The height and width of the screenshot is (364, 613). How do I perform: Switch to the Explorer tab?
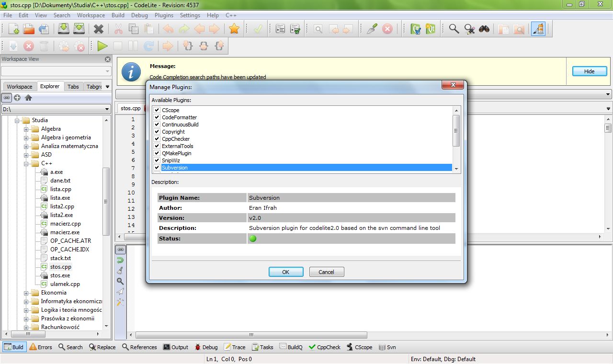[50, 86]
